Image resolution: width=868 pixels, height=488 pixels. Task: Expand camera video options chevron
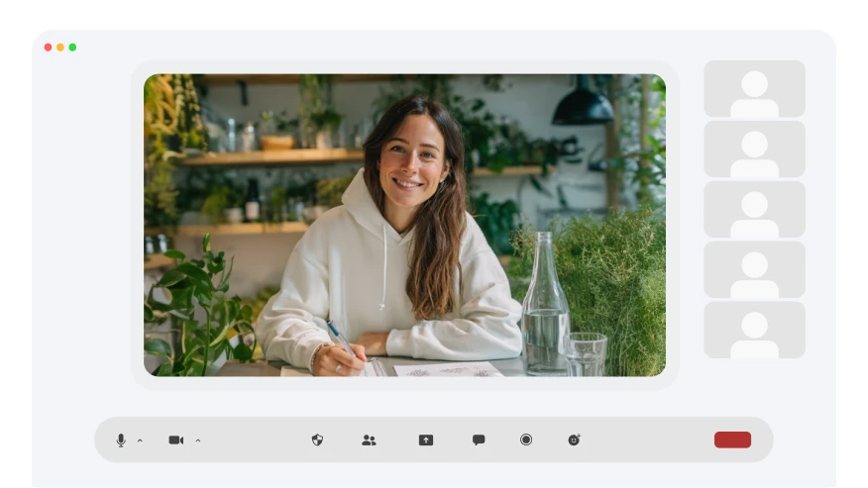point(197,440)
